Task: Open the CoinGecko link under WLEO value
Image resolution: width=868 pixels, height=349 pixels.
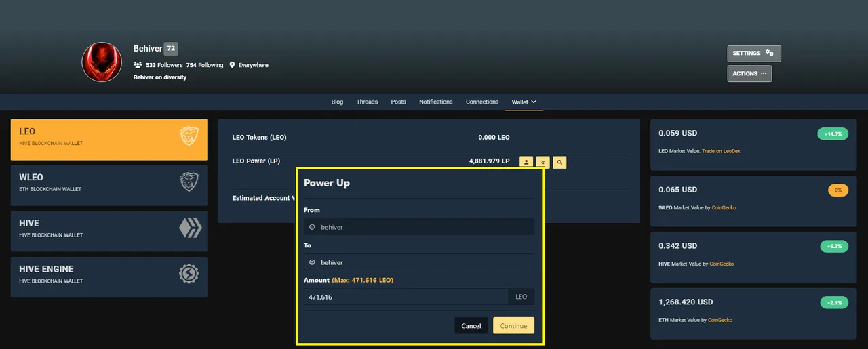Action: coord(723,207)
